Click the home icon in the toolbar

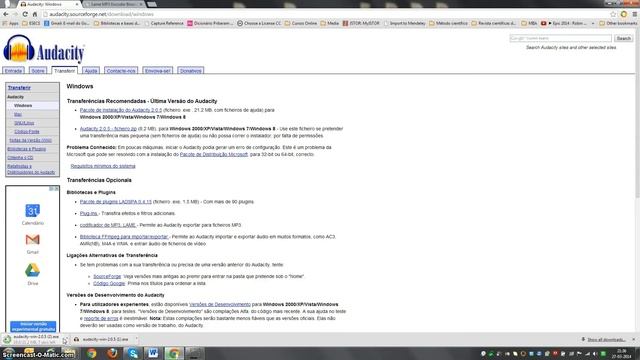(x=35, y=14)
